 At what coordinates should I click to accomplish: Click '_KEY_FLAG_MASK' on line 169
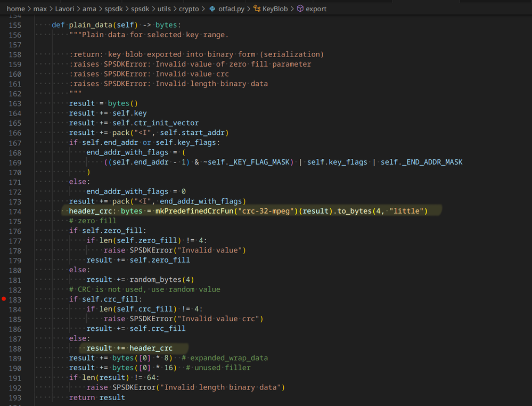point(259,163)
